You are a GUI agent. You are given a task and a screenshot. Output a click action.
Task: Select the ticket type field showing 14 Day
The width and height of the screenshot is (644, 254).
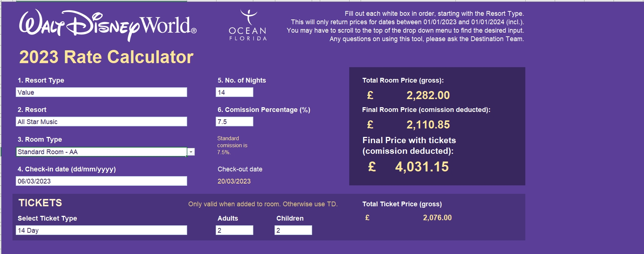(x=101, y=231)
